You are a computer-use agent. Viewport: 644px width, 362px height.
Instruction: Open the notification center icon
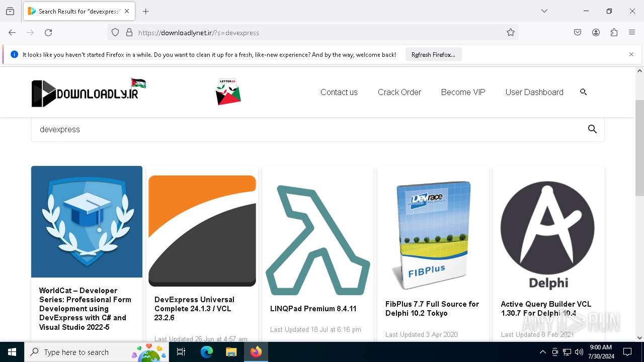click(627, 352)
